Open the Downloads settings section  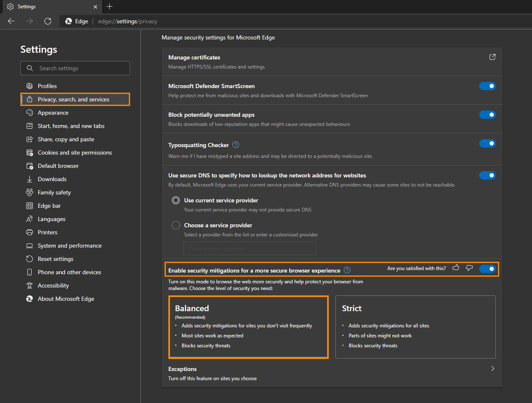pyautogui.click(x=75, y=179)
